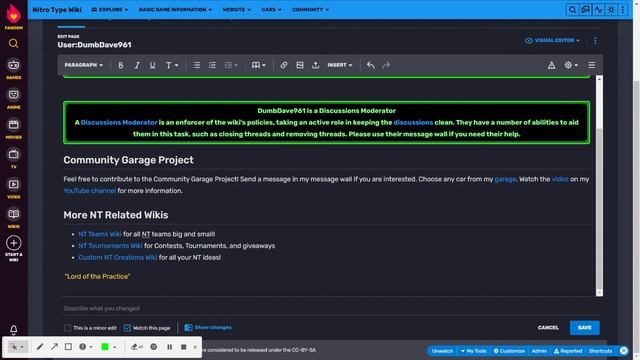Toggle the light/dark theme sun icon
This screenshot has width=640, height=360.
coord(611,10)
